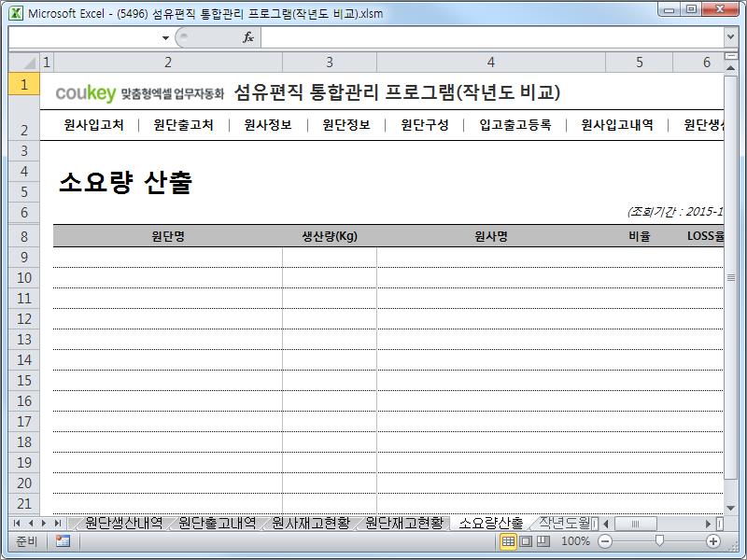747x560 pixels.
Task: Open the Name Box dropdown arrow
Action: click(x=165, y=37)
